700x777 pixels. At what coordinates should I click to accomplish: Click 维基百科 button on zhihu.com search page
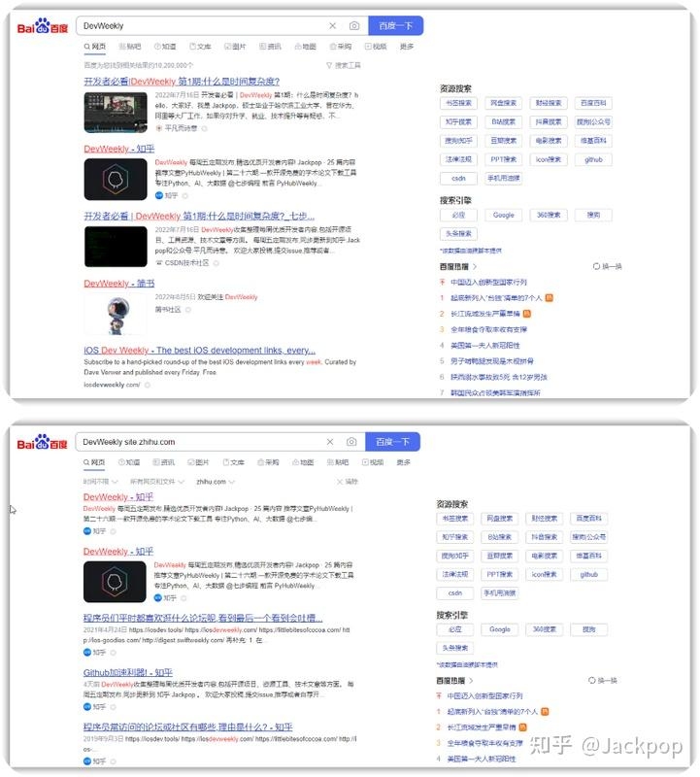click(x=589, y=556)
